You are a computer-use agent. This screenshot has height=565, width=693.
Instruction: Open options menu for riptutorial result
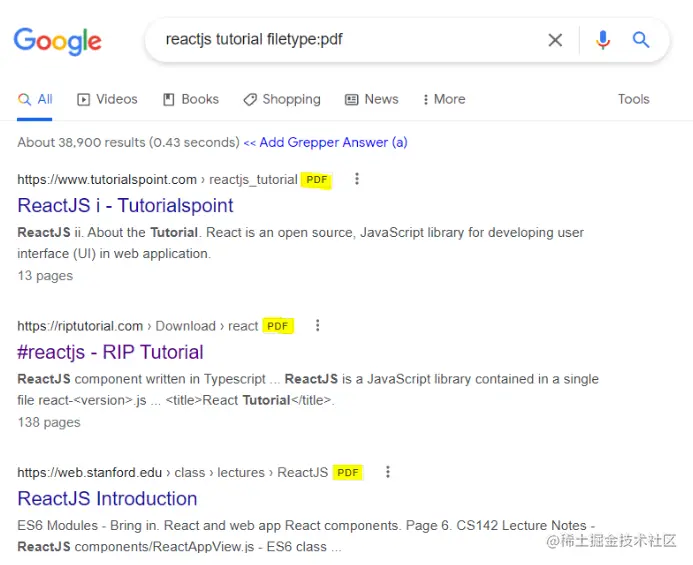click(x=317, y=326)
